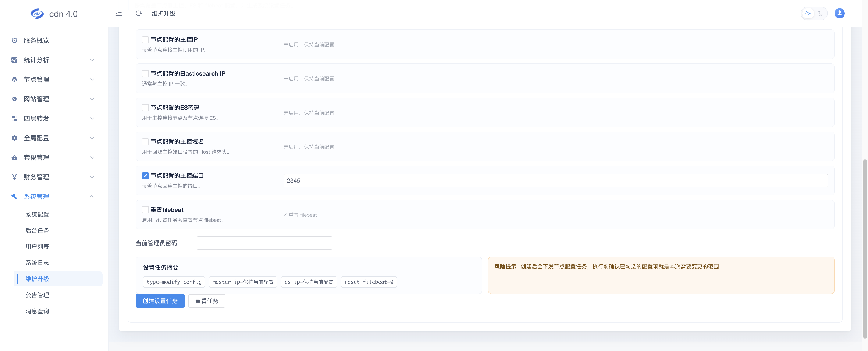Enable the 节点配置的ES密码 checkbox

click(145, 108)
